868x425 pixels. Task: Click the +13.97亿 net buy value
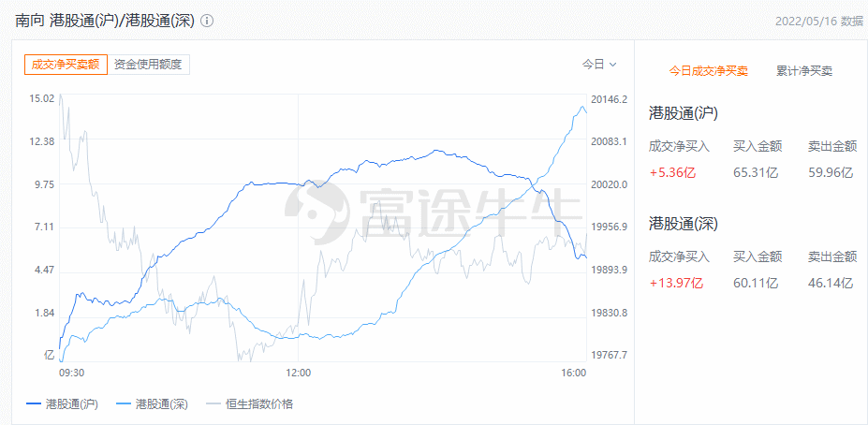point(676,282)
